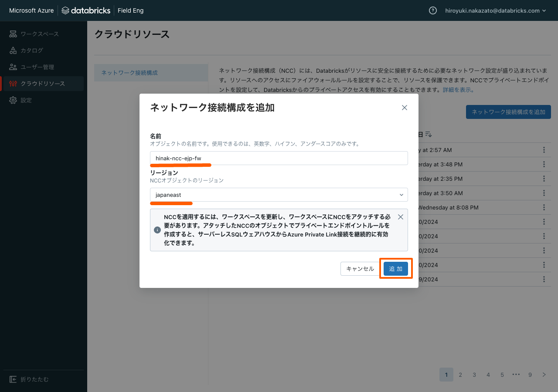Open kebab menu for the 9/2024 row
This screenshot has height=392, width=558.
[x=544, y=279]
